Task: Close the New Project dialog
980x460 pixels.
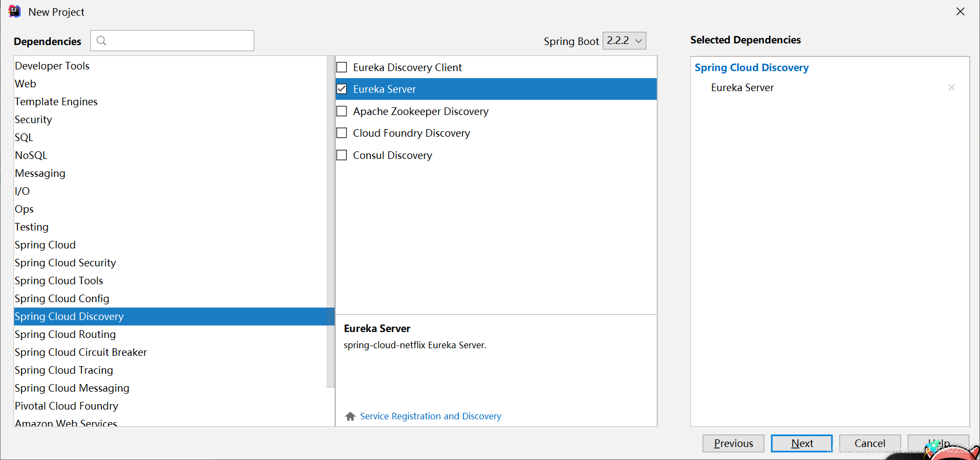Action: (960, 11)
